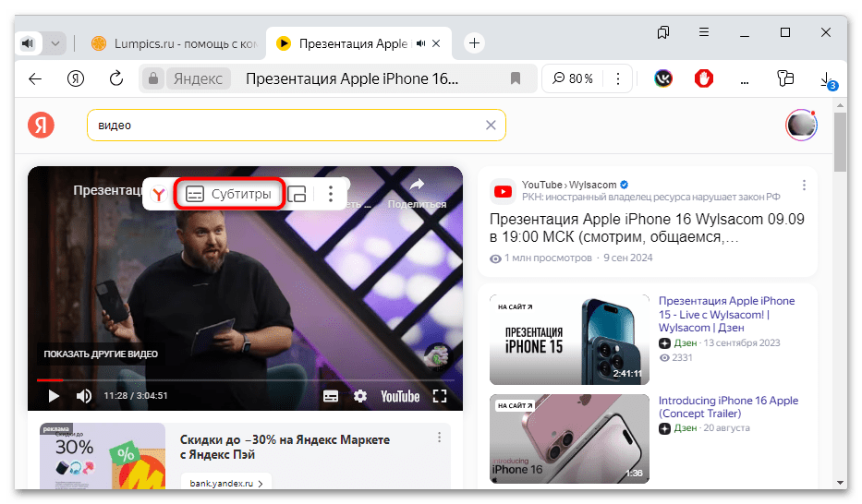Screen dimensions: 862x504
Task: Open the address bar three-dot options
Action: 618,78
